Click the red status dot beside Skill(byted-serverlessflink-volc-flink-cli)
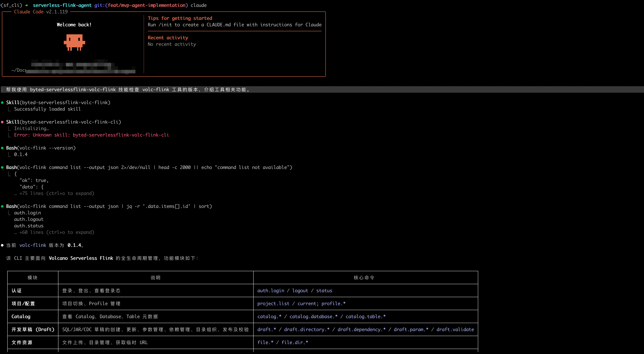The height and width of the screenshot is (354, 644). click(x=2, y=122)
